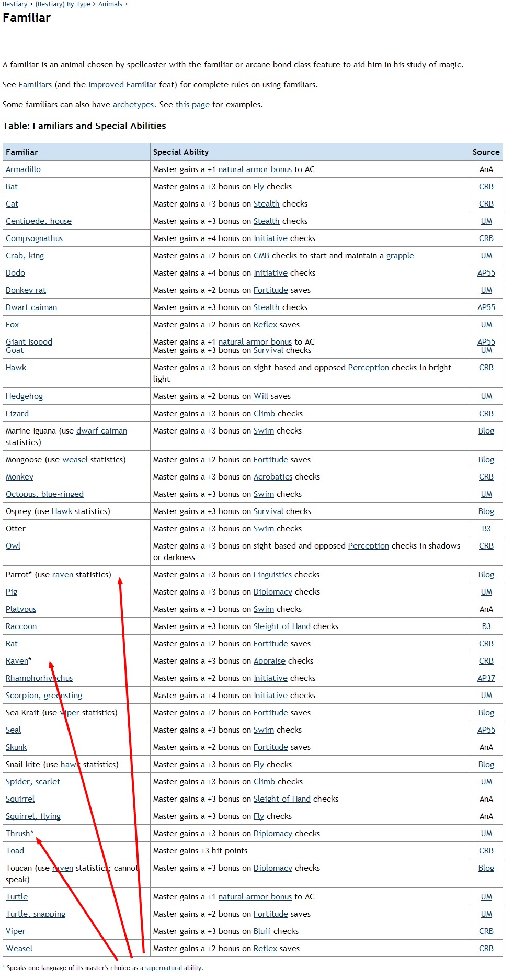The image size is (525, 980).
Task: Open the Turtle, snapping familiar entry
Action: click(x=36, y=914)
